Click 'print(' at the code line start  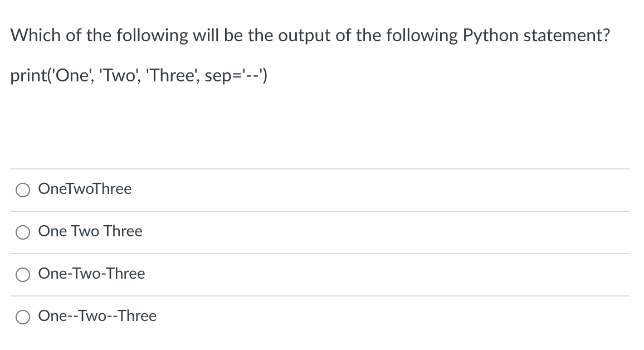32,76
